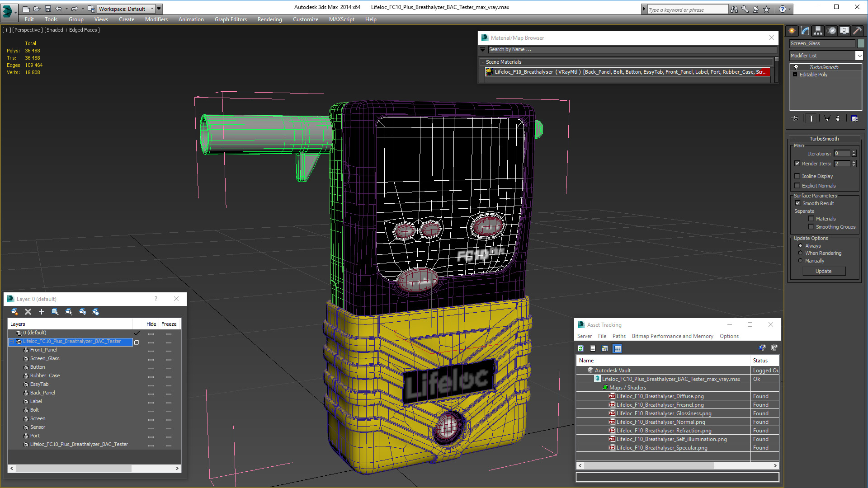Open the Create command panel tab
The width and height of the screenshot is (868, 488).
(792, 31)
